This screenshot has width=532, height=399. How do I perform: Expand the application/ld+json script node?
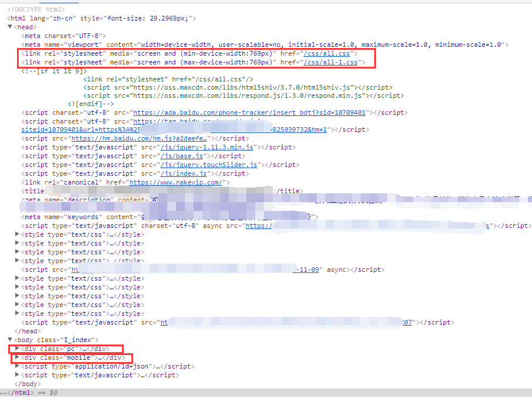coord(18,366)
